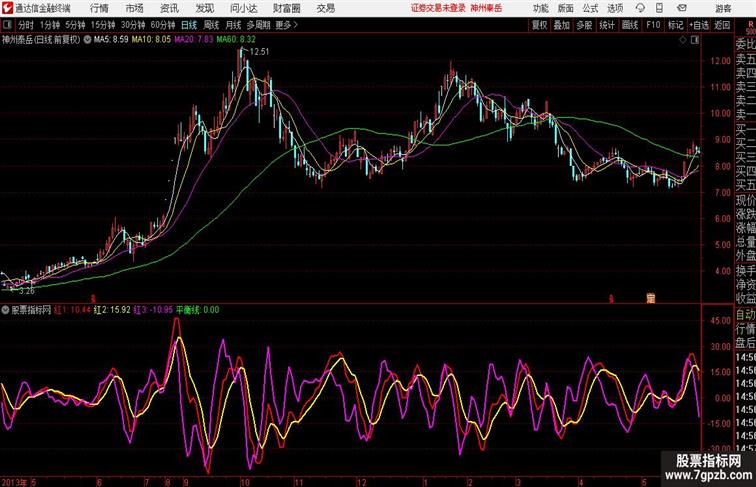Image resolution: width=756 pixels, height=487 pixels.
Task: Click the 多股 toolbar button
Action: click(584, 25)
